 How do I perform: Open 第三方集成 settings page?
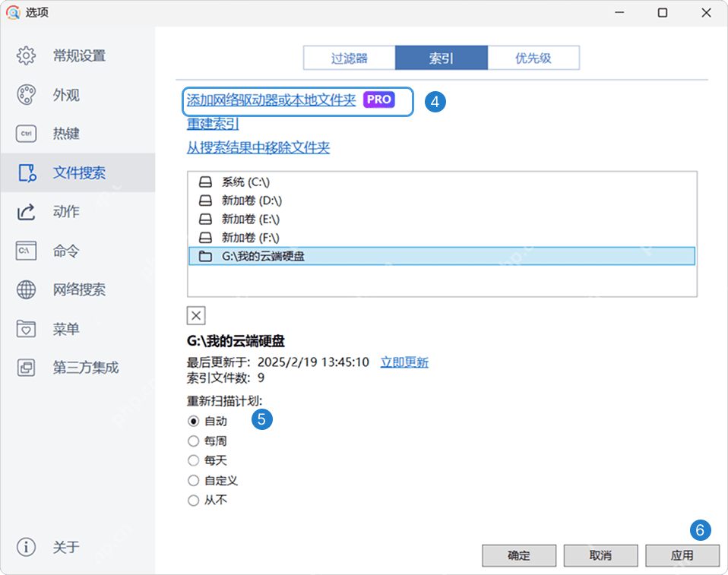[78, 368]
